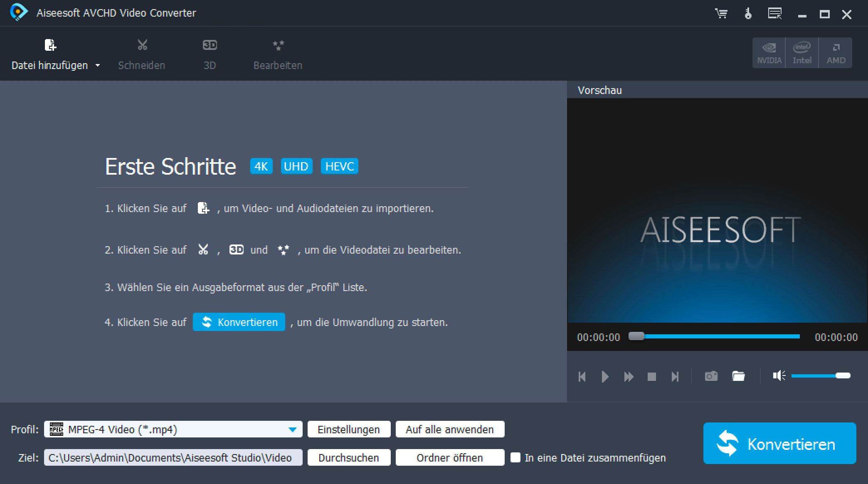The width and height of the screenshot is (868, 484).
Task: Click the Konvertieren button in step 4
Action: (239, 322)
